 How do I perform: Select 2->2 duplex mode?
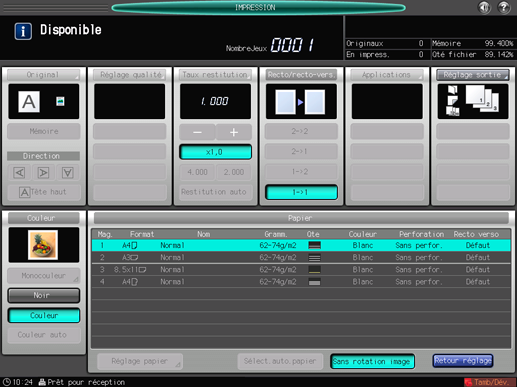click(301, 131)
